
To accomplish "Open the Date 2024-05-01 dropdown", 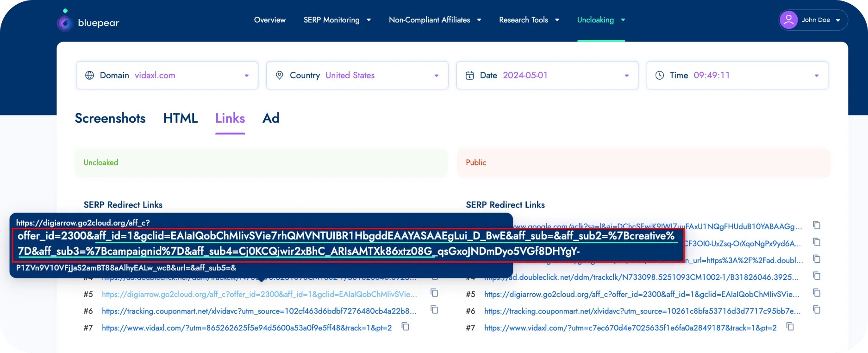I will [547, 76].
